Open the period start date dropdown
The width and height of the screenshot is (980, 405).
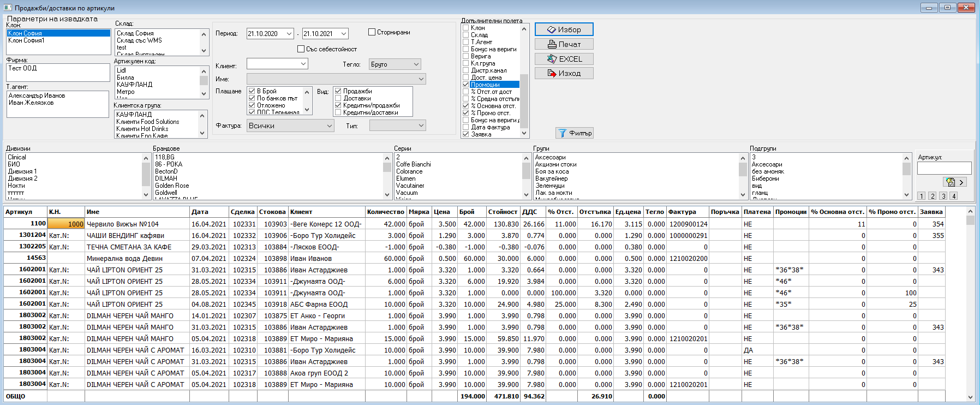click(289, 34)
